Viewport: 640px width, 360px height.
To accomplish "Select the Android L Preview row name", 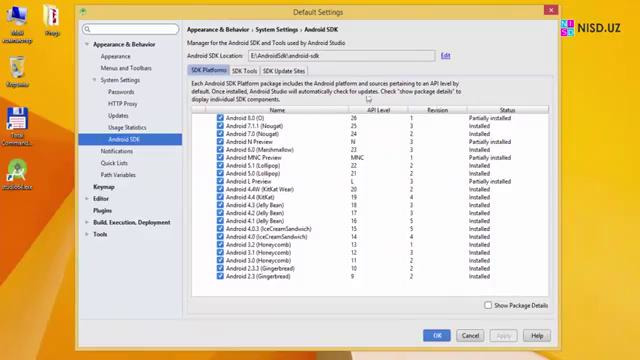I will (x=248, y=181).
